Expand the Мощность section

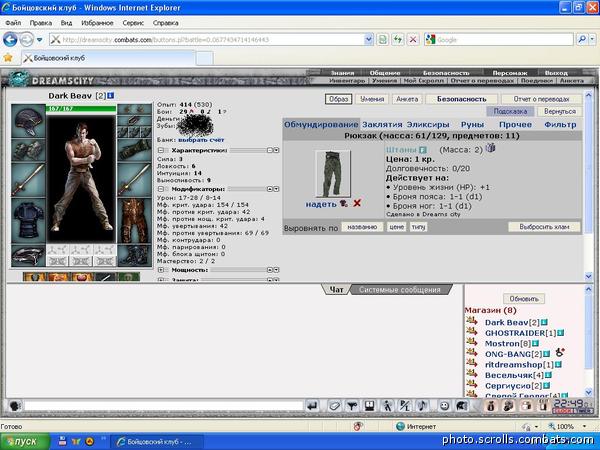pos(161,270)
